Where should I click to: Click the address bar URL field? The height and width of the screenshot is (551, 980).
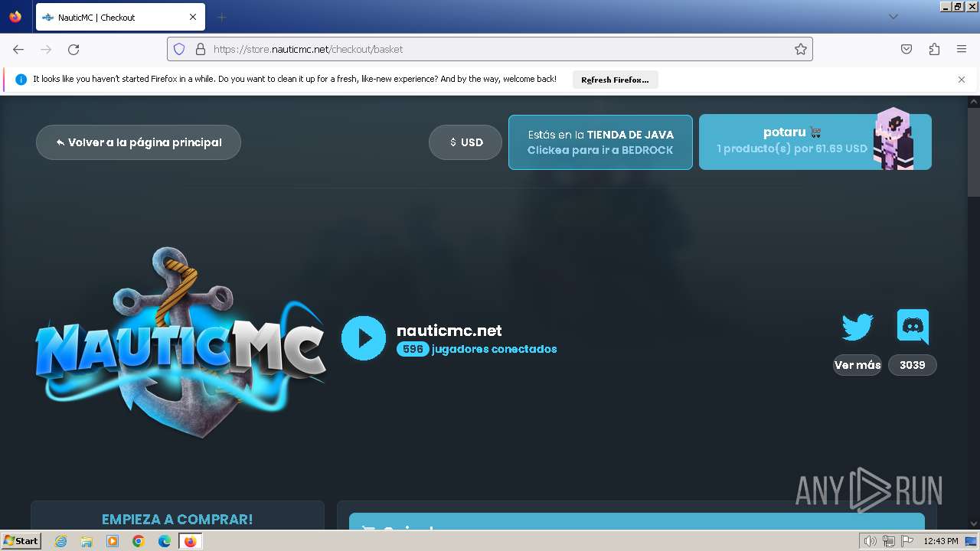click(x=490, y=49)
